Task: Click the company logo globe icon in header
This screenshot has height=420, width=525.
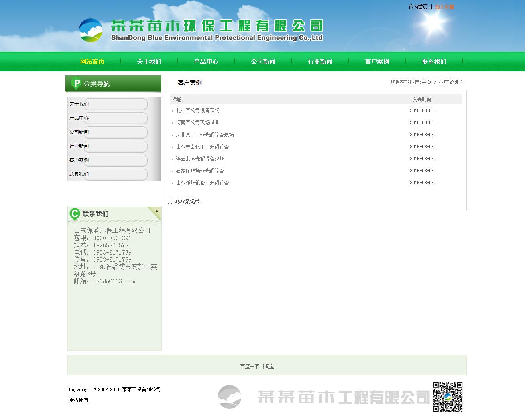Action: [x=91, y=30]
